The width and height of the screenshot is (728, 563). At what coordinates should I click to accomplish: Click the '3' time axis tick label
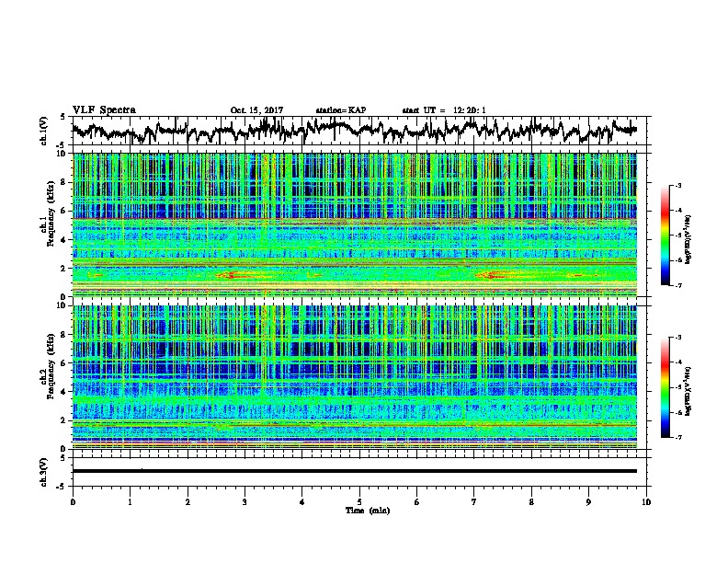[x=245, y=502]
